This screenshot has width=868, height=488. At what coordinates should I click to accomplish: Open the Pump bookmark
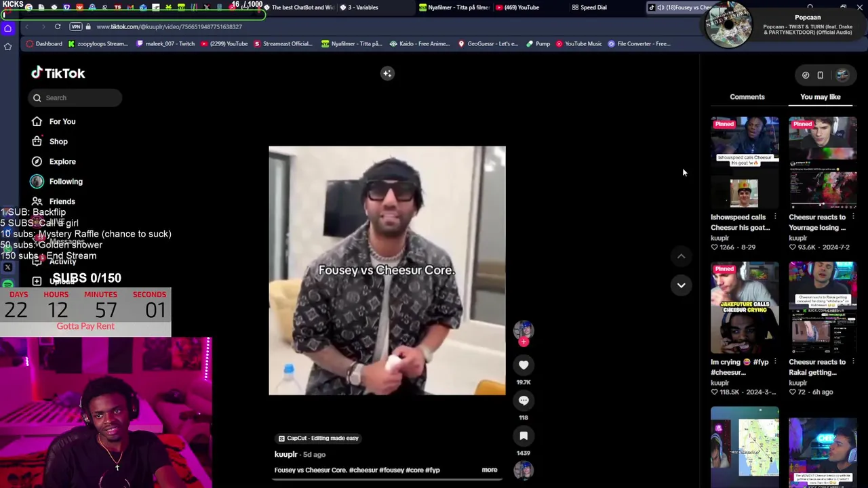tap(538, 44)
